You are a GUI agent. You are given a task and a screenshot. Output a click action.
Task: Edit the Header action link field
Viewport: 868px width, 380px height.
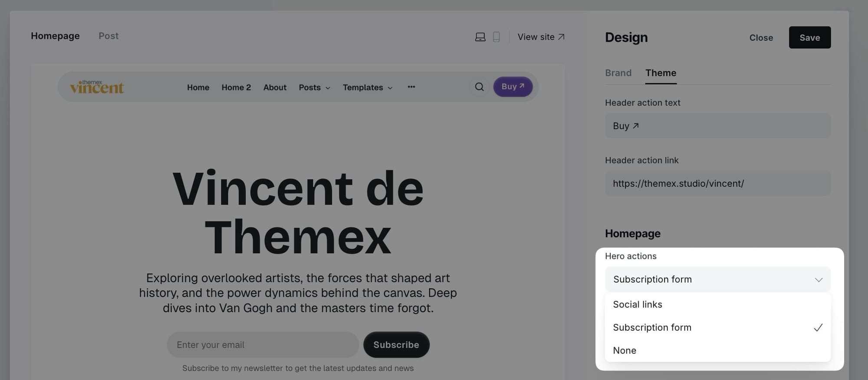(x=717, y=183)
